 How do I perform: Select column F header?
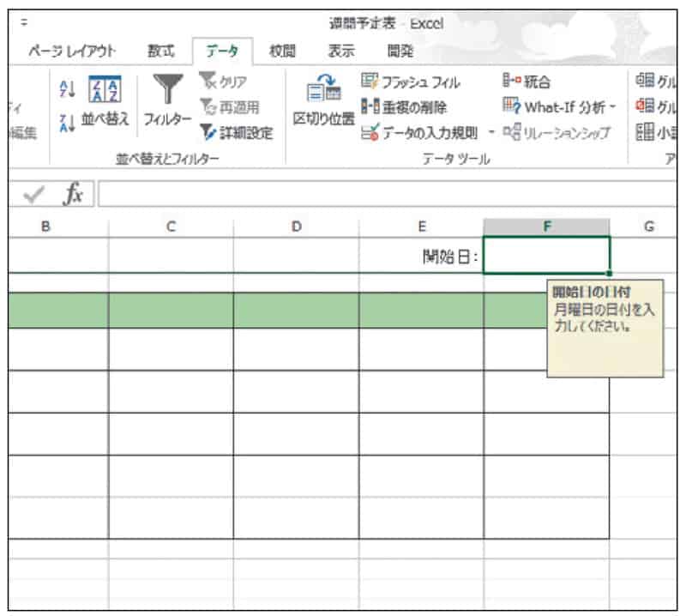coord(546,226)
